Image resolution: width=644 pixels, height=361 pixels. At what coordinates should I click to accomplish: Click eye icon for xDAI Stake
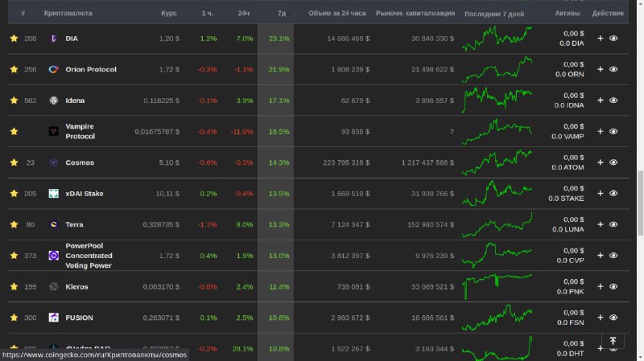click(613, 193)
